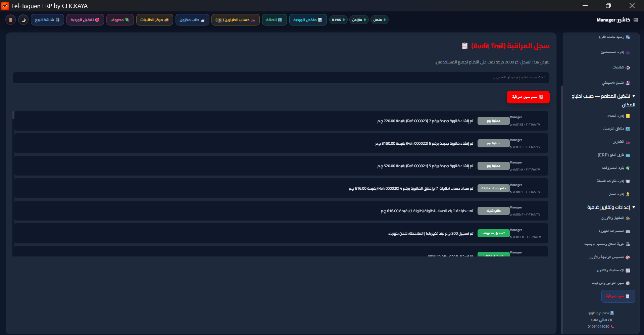This screenshot has height=335, width=644.
Task: Open تخصيص الواجهة والأزرار customization
Action: tap(609, 257)
